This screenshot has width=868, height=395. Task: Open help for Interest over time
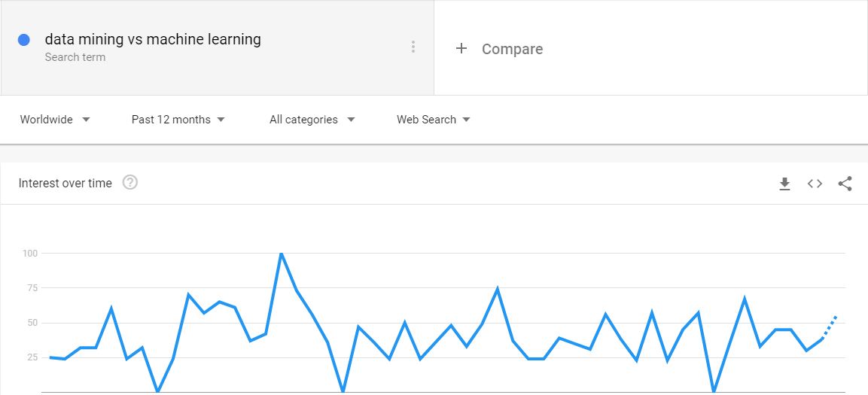point(130,183)
